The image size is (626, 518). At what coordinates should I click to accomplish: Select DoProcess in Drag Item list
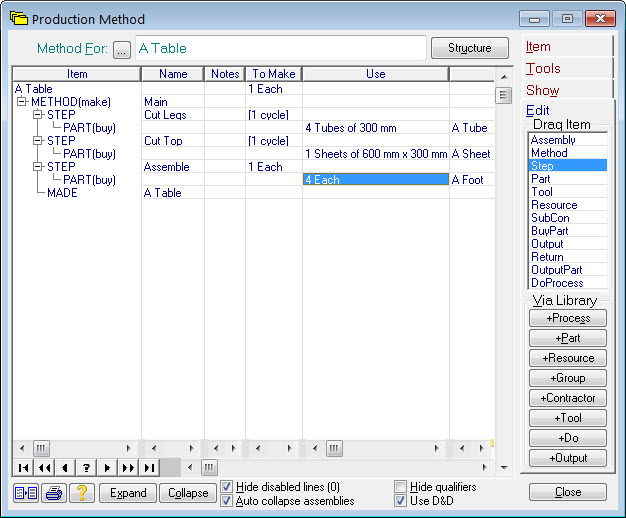[568, 283]
